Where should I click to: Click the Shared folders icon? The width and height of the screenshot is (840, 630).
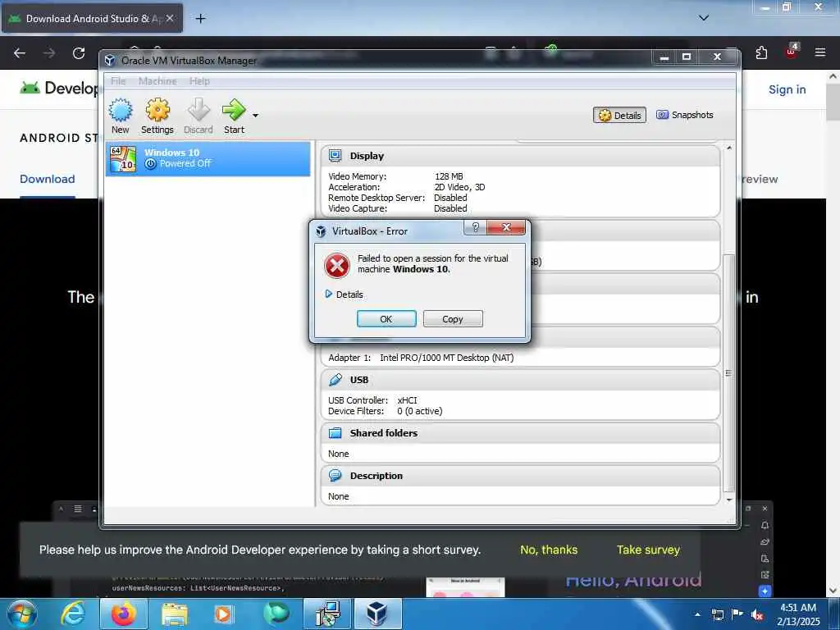tap(336, 433)
